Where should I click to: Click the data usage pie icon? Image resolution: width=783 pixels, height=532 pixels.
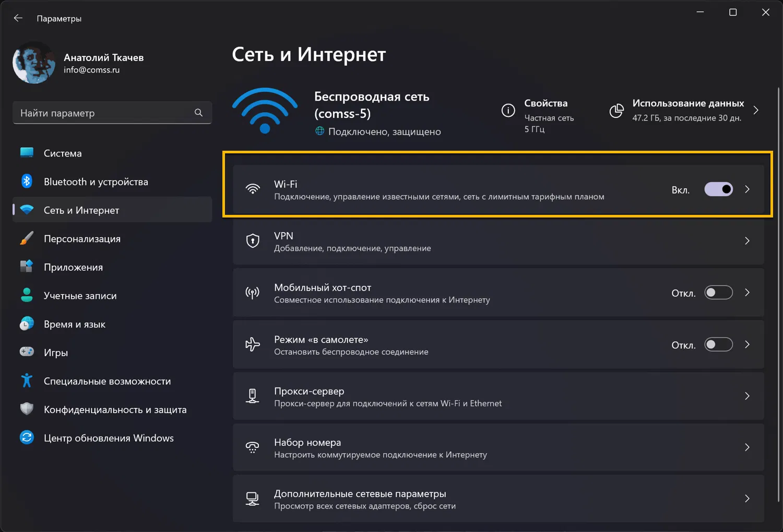click(x=616, y=111)
